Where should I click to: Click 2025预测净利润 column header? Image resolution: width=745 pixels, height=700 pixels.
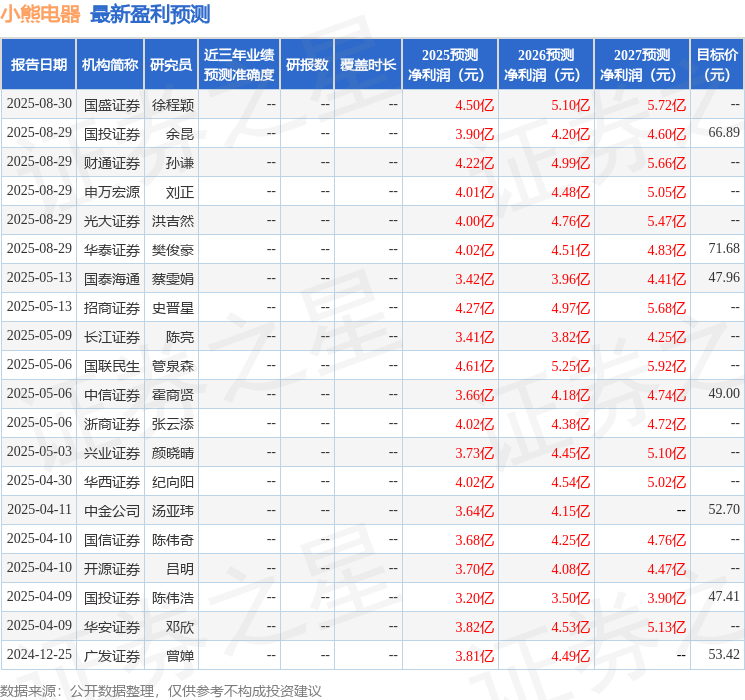click(x=449, y=65)
